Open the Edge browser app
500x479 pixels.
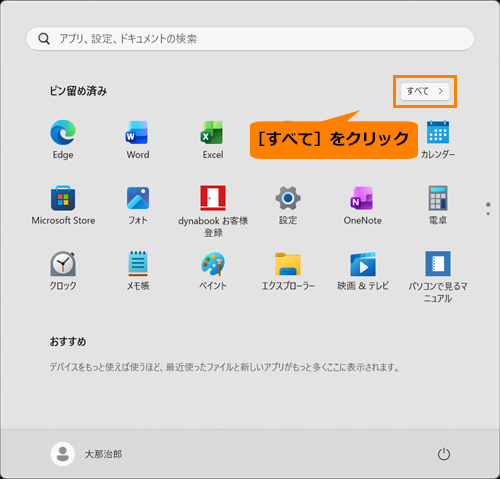point(63,139)
